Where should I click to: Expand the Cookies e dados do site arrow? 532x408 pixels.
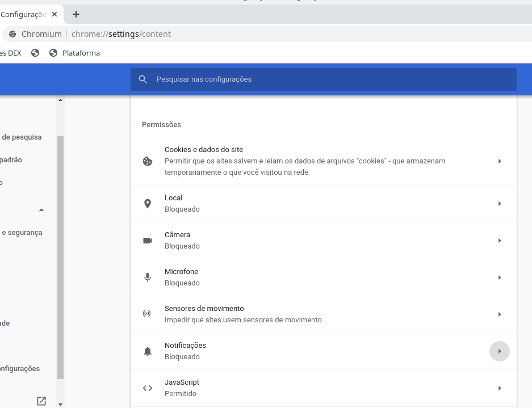coord(499,161)
